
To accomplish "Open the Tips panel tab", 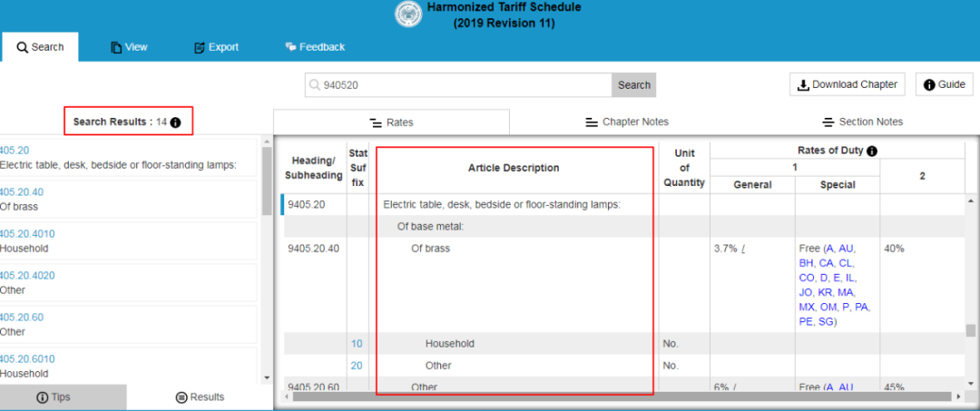I will pos(53,397).
